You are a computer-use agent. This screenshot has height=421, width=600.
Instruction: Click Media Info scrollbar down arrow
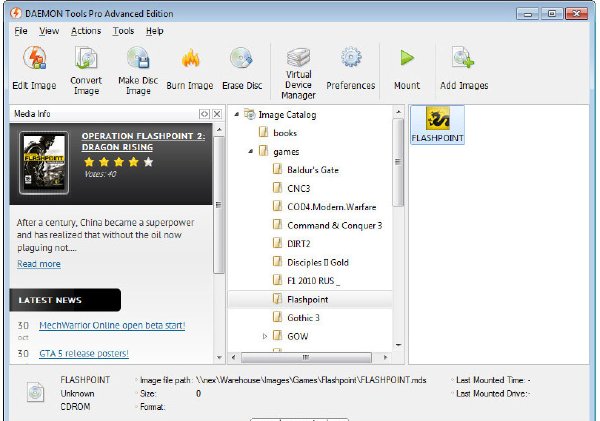[219, 357]
